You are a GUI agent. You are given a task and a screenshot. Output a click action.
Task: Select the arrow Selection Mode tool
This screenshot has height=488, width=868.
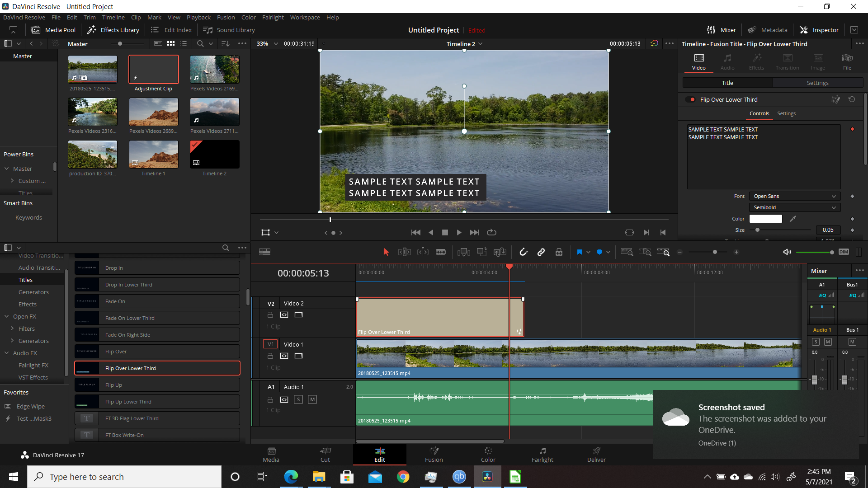click(x=386, y=252)
